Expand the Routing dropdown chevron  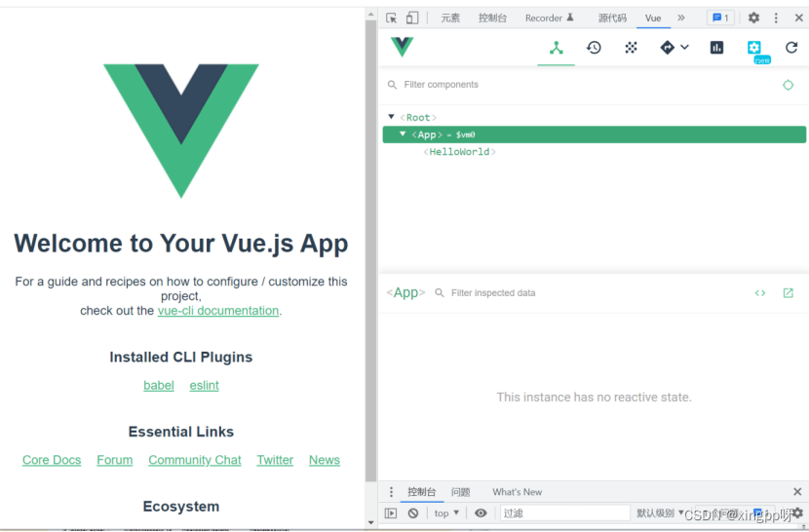(x=684, y=47)
